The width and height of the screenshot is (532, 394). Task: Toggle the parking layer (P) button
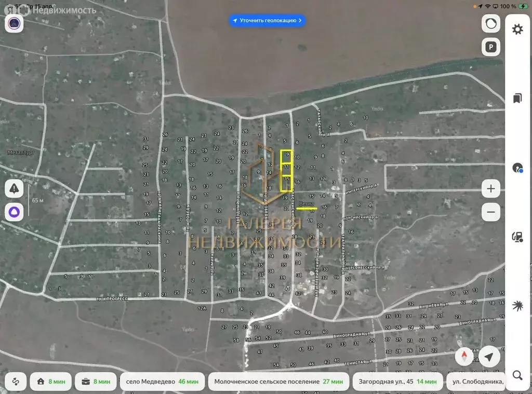point(490,47)
